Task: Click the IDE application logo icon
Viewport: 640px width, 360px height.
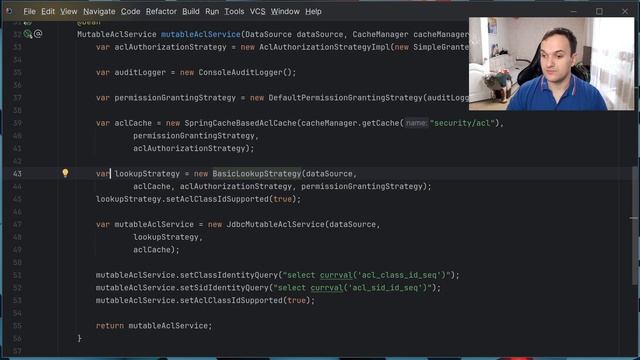Action: (x=9, y=11)
